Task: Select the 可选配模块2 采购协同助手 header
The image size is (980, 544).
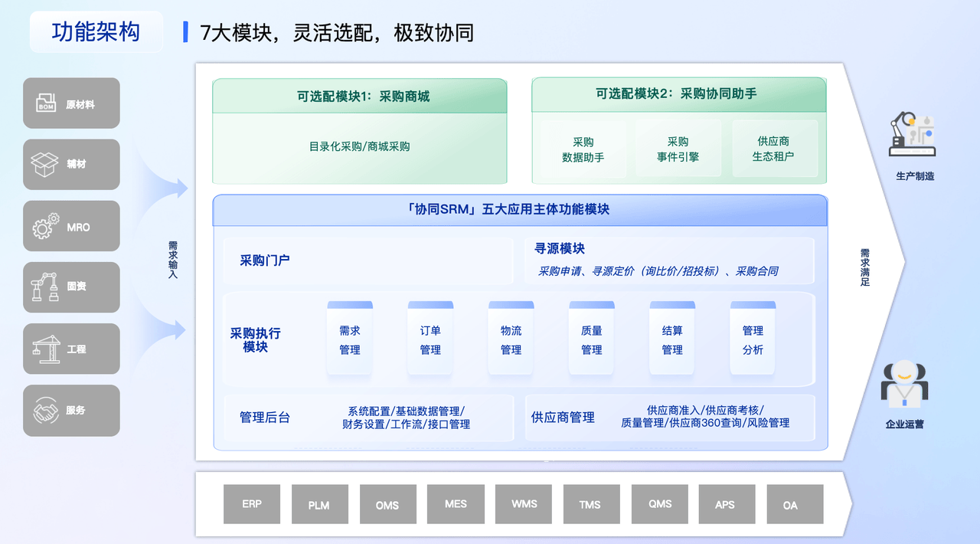Action: click(678, 94)
